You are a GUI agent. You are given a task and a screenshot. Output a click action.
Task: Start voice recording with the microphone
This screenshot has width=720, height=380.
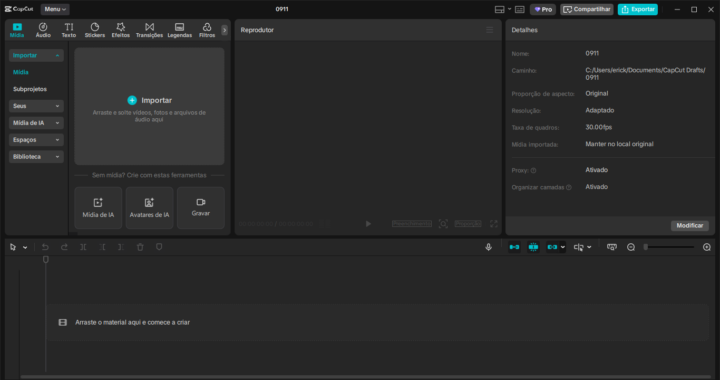[489, 247]
